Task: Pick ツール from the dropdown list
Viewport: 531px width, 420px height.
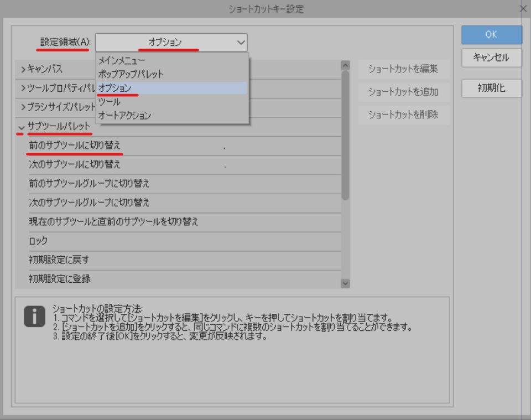Action: tap(172, 102)
